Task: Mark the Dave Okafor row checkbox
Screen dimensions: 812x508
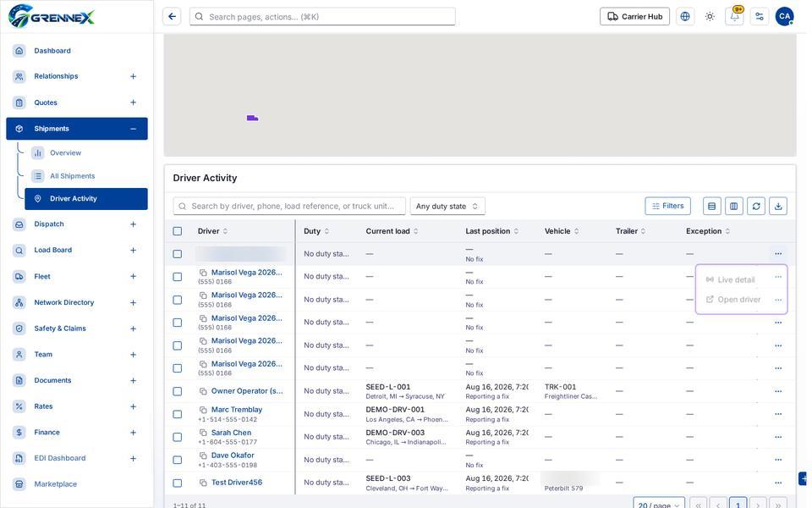Action: pyautogui.click(x=178, y=460)
